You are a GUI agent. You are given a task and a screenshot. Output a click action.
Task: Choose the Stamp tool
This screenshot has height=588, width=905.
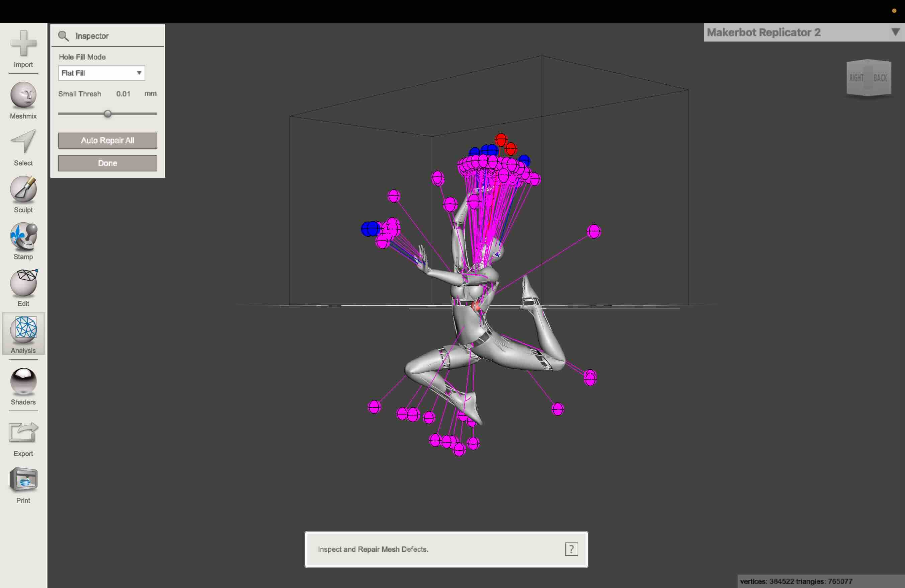tap(23, 236)
